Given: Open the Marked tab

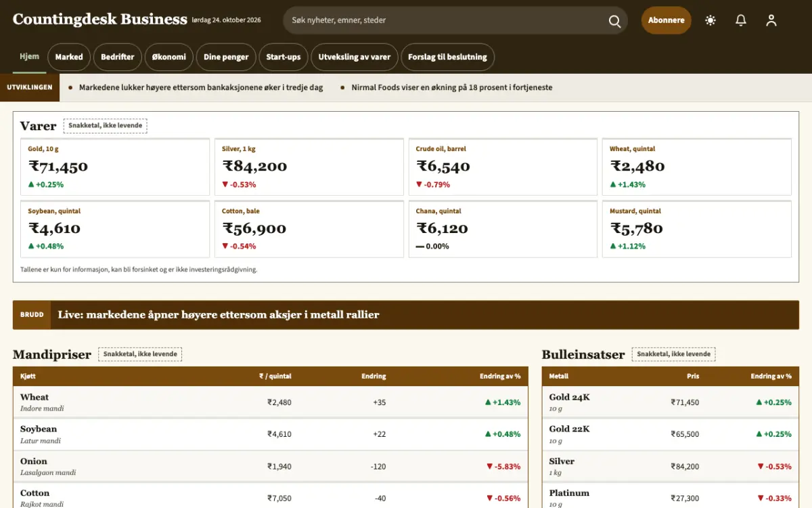Looking at the screenshot, I should [69, 57].
